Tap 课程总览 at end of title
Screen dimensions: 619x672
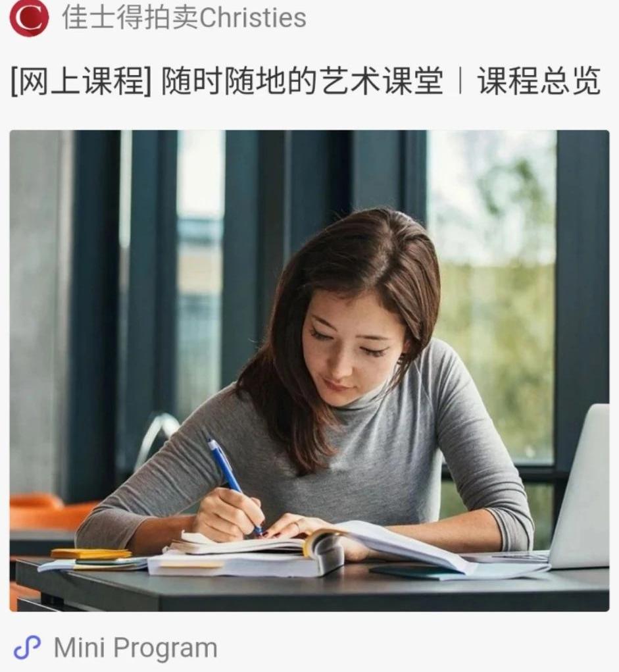click(539, 81)
